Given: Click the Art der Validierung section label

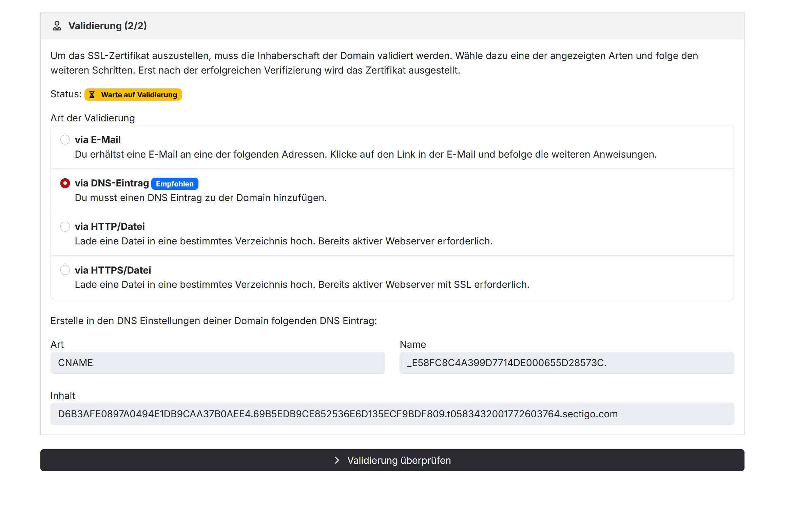Looking at the screenshot, I should (x=93, y=118).
